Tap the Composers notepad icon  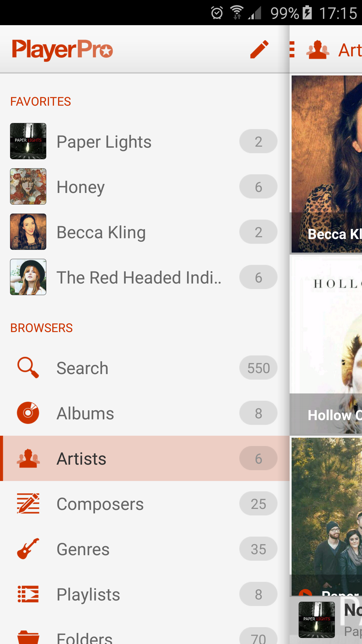pyautogui.click(x=28, y=503)
